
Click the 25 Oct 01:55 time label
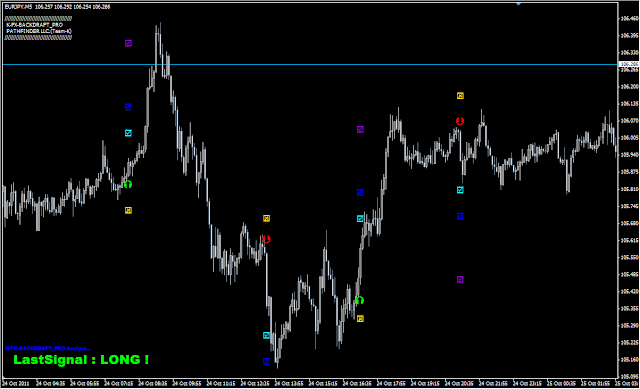pos(596,384)
